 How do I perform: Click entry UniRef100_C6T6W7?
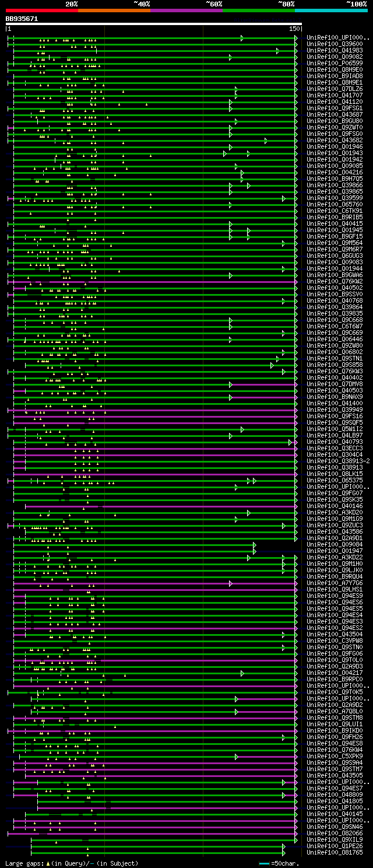point(335,327)
